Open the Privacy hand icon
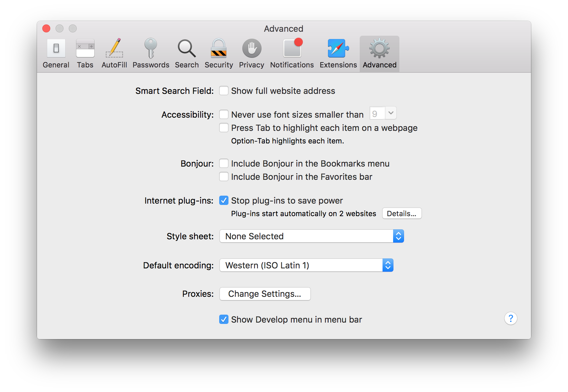This screenshot has width=568, height=392. point(252,48)
